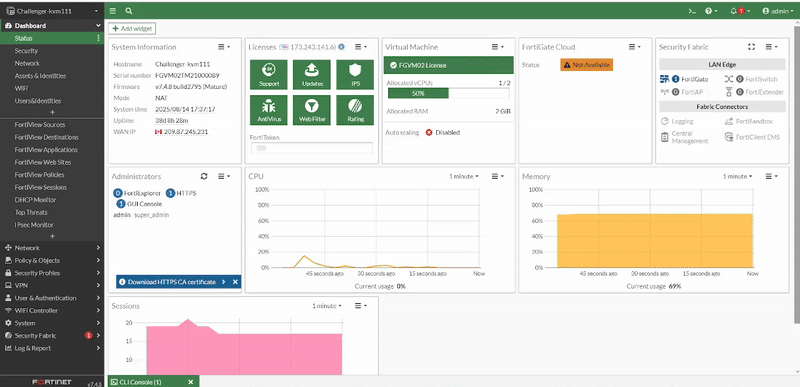
Task: Open Assets & Identities dashboard
Action: pyautogui.click(x=52, y=76)
